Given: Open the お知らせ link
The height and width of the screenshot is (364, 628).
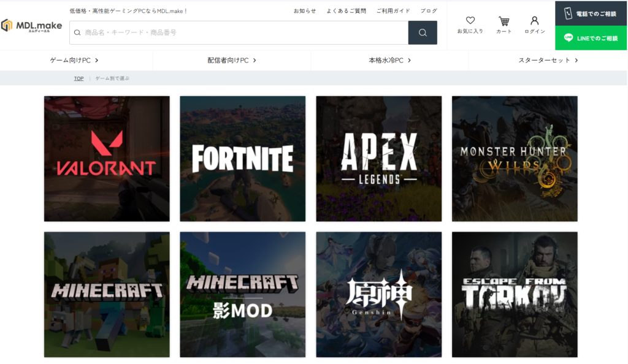Looking at the screenshot, I should 305,11.
